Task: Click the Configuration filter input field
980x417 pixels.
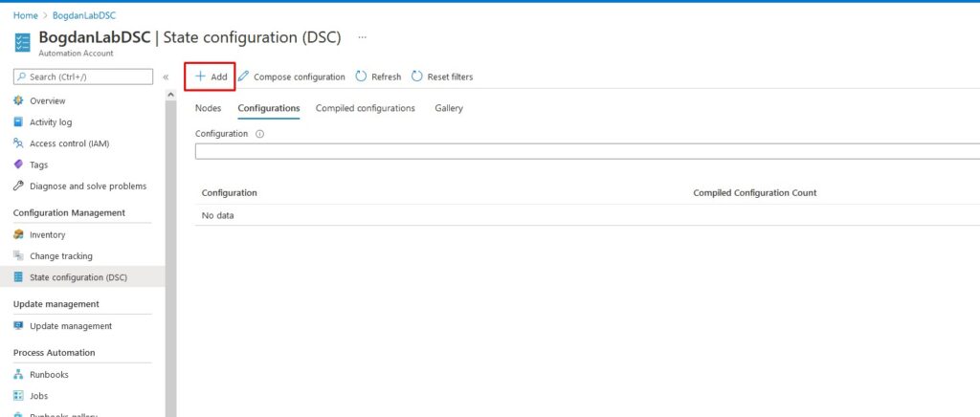Action: point(588,151)
